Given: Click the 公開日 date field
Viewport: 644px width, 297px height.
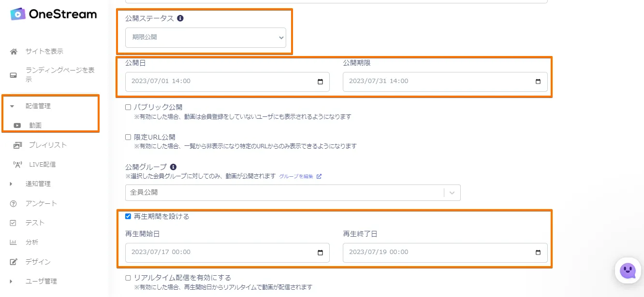Looking at the screenshot, I should 227,82.
